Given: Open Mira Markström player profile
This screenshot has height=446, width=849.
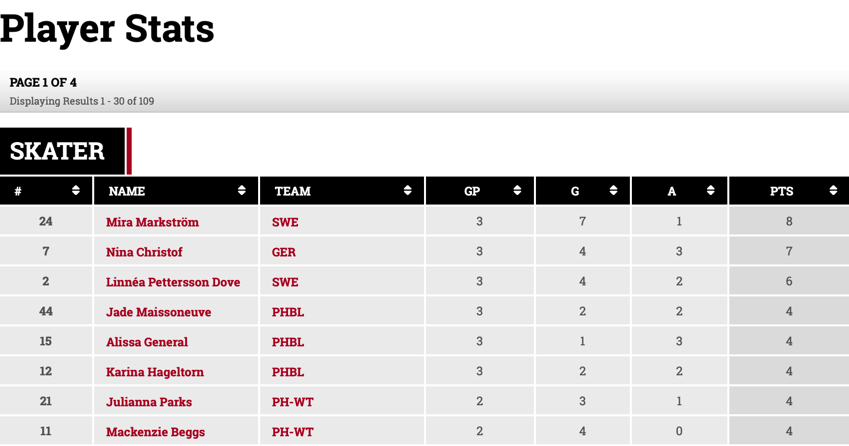Looking at the screenshot, I should (152, 222).
